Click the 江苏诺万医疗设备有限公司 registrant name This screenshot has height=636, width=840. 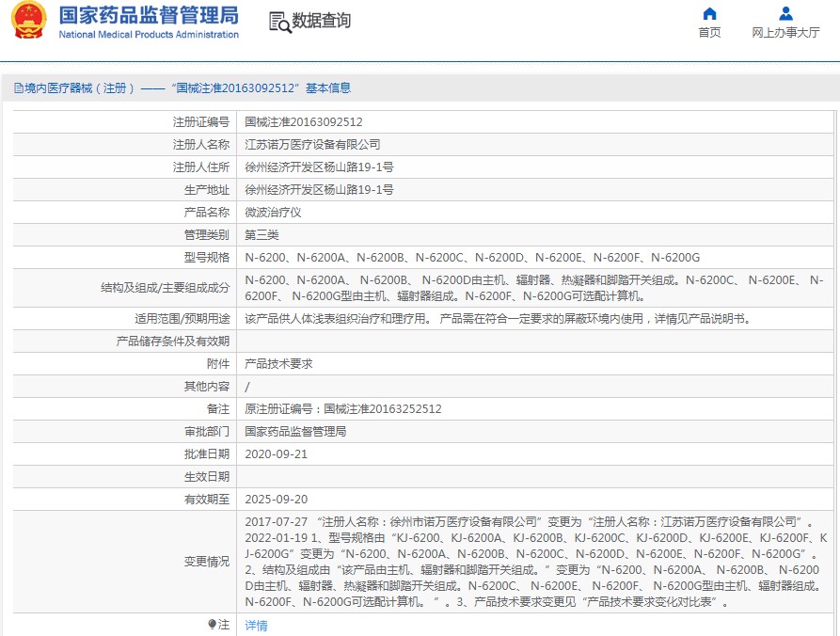tap(313, 145)
